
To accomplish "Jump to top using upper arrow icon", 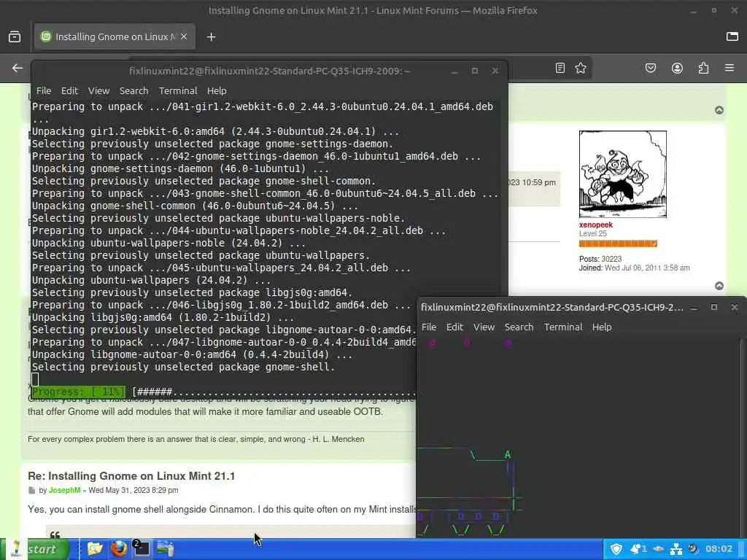I will click(719, 110).
